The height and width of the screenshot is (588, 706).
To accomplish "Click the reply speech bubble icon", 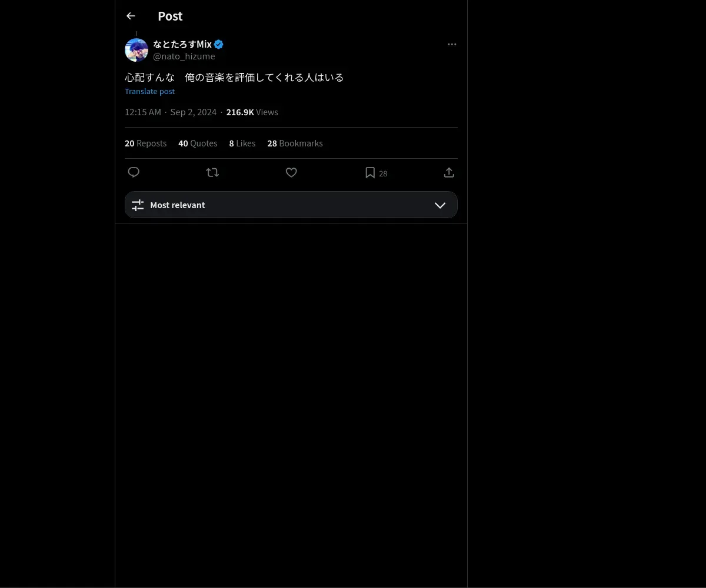I will (134, 172).
